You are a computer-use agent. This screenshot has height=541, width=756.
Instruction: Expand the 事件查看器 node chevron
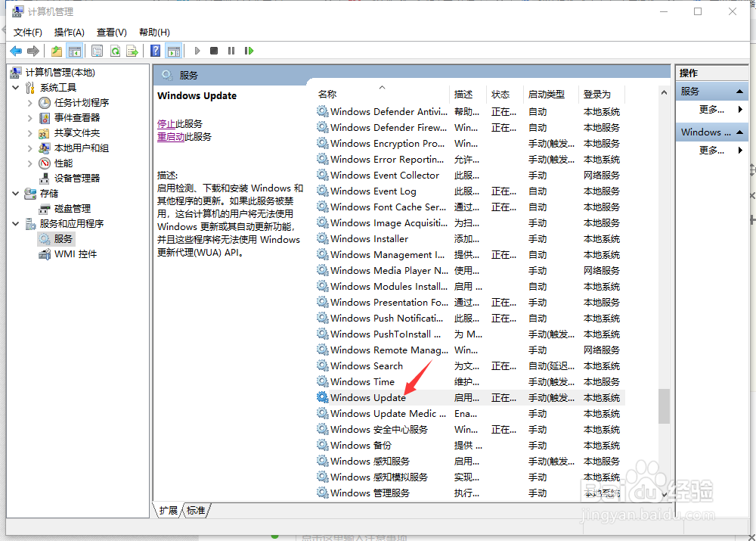(x=30, y=118)
